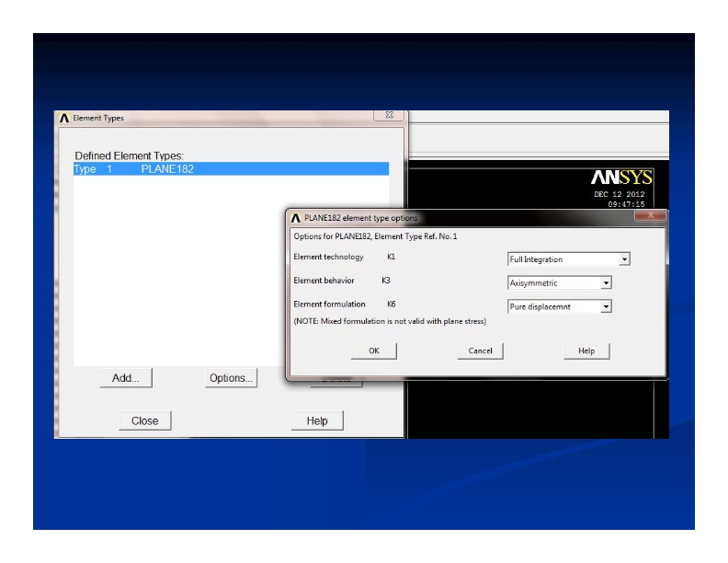The width and height of the screenshot is (728, 563).
Task: Open Help in the PLANE182 options dialog
Action: pyautogui.click(x=586, y=350)
